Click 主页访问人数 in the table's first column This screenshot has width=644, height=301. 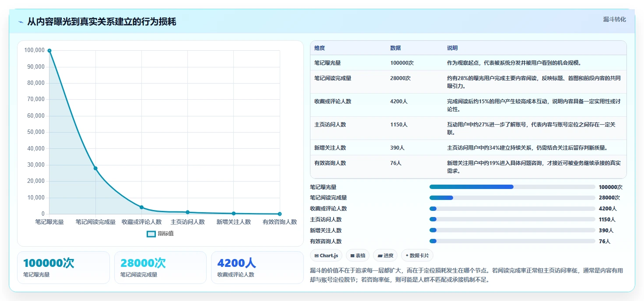click(330, 125)
